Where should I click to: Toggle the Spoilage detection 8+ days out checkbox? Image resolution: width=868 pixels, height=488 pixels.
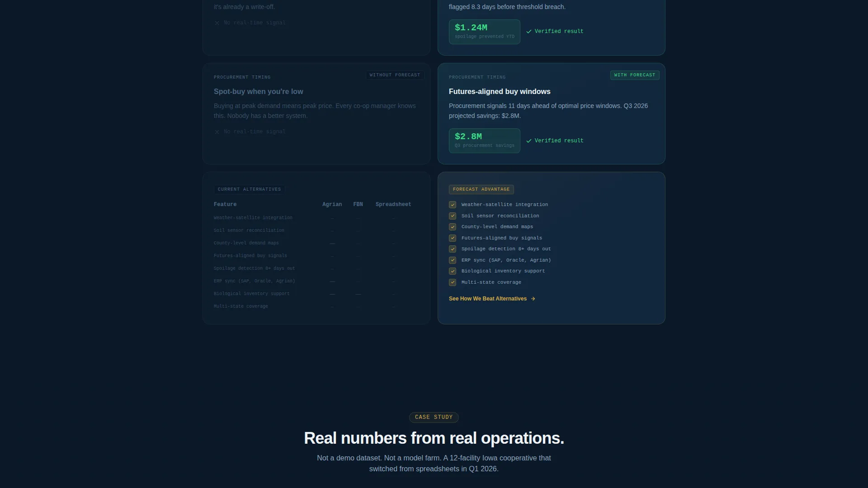click(453, 249)
